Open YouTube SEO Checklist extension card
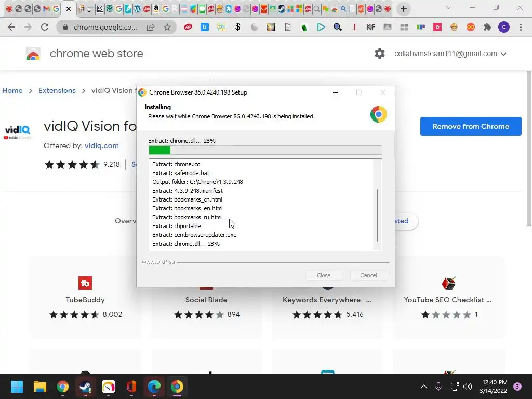 coord(448,298)
